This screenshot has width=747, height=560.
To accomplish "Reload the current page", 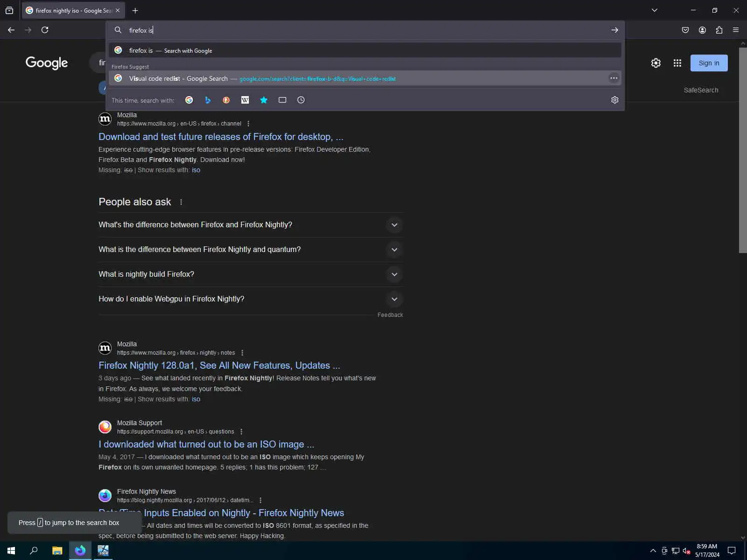I will pos(45,30).
